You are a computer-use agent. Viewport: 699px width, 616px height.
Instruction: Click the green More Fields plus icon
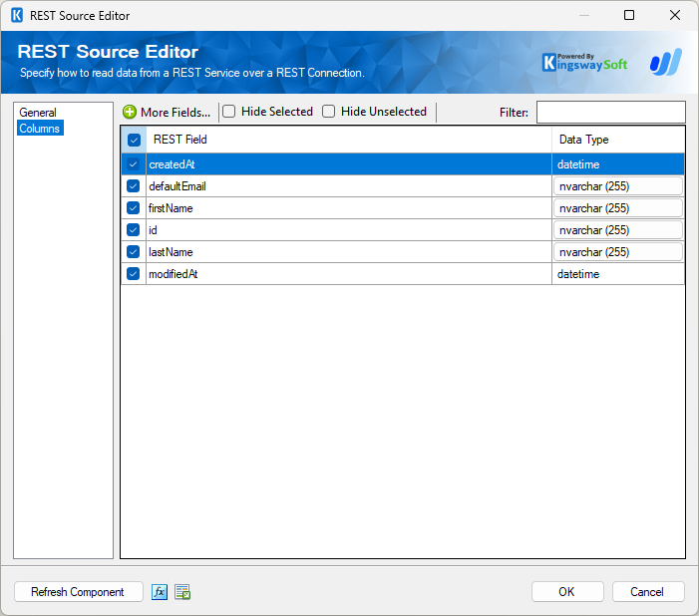tap(130, 112)
